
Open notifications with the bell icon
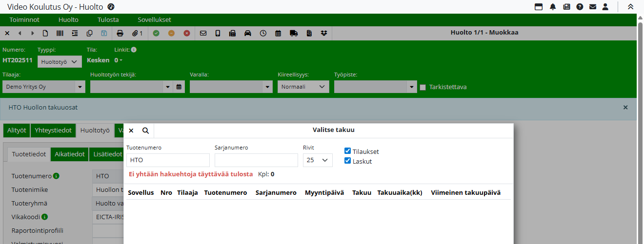point(553,7)
